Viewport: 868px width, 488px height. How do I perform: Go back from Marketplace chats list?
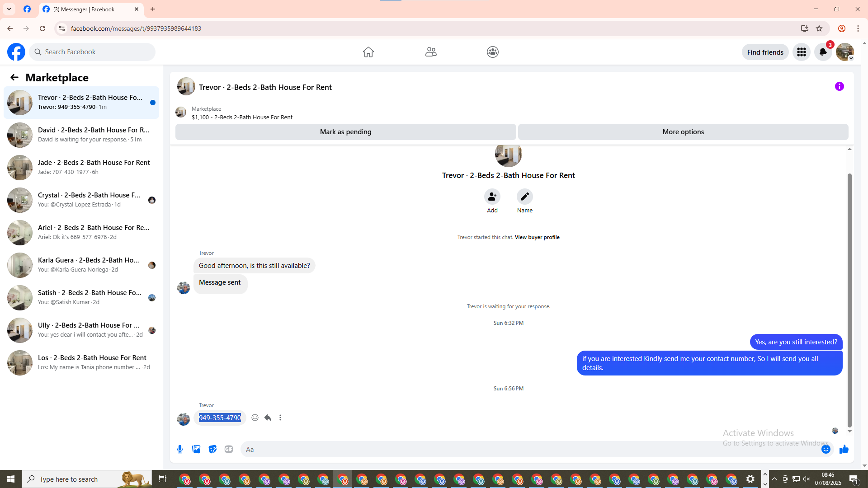point(14,78)
